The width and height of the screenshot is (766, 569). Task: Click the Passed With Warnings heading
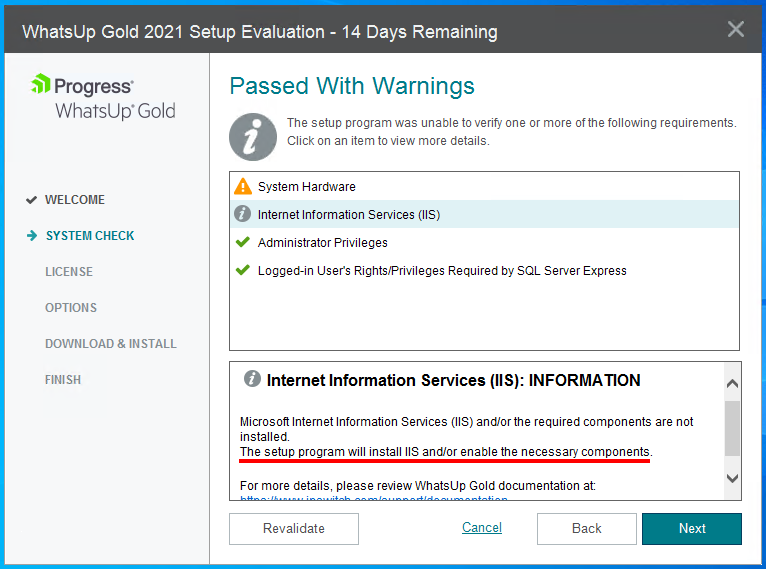[352, 86]
